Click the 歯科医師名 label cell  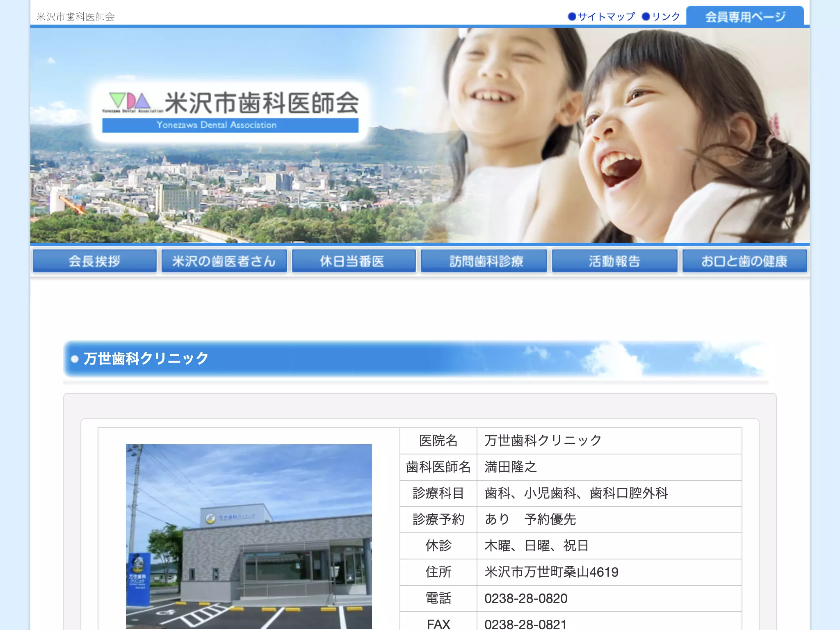click(438, 467)
